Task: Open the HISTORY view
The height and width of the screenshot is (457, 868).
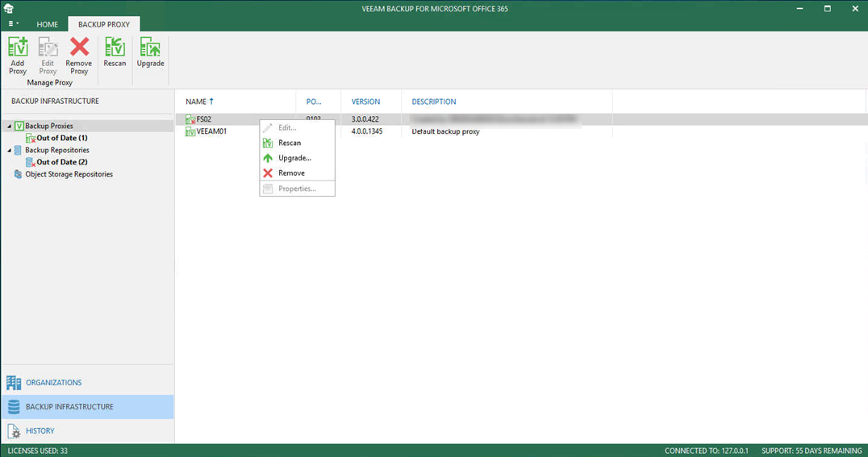Action: click(87, 431)
